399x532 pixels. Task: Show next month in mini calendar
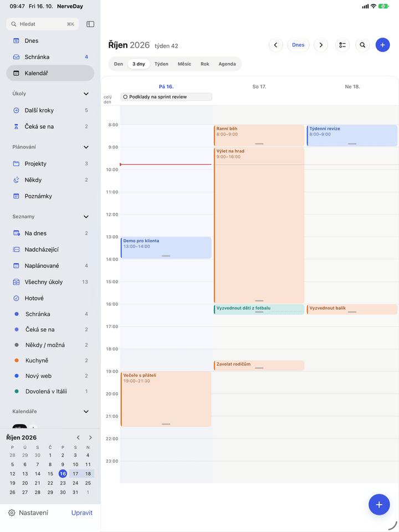[x=90, y=437]
